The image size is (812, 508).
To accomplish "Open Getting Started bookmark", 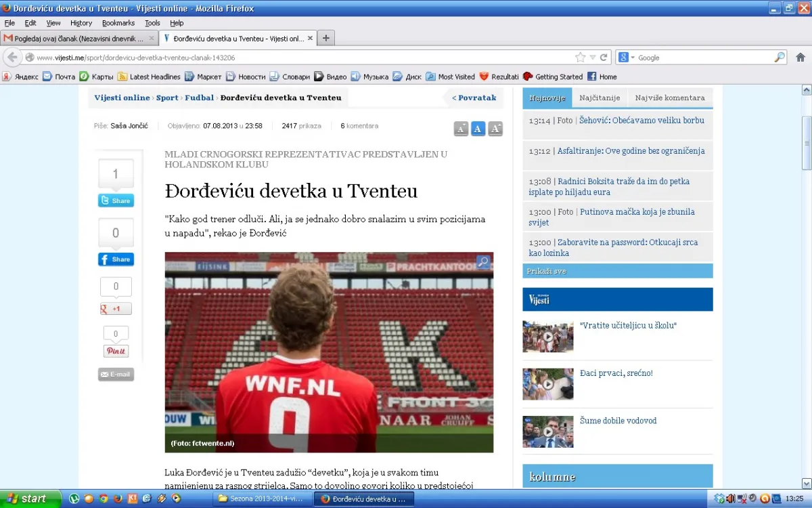I will [553, 77].
